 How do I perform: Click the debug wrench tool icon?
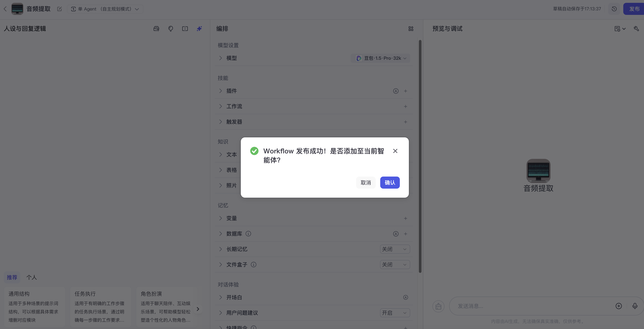coord(636,29)
